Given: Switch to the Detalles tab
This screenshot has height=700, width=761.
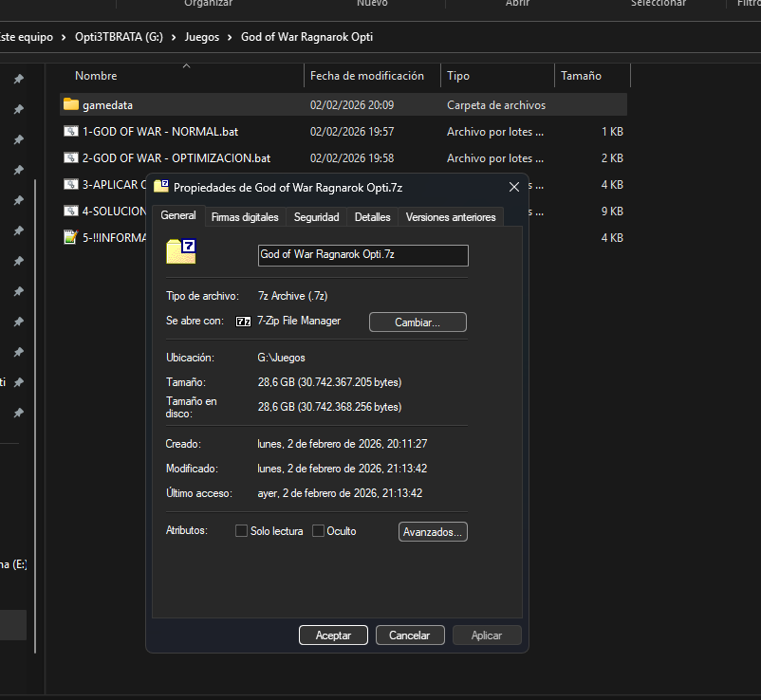Looking at the screenshot, I should coord(372,217).
